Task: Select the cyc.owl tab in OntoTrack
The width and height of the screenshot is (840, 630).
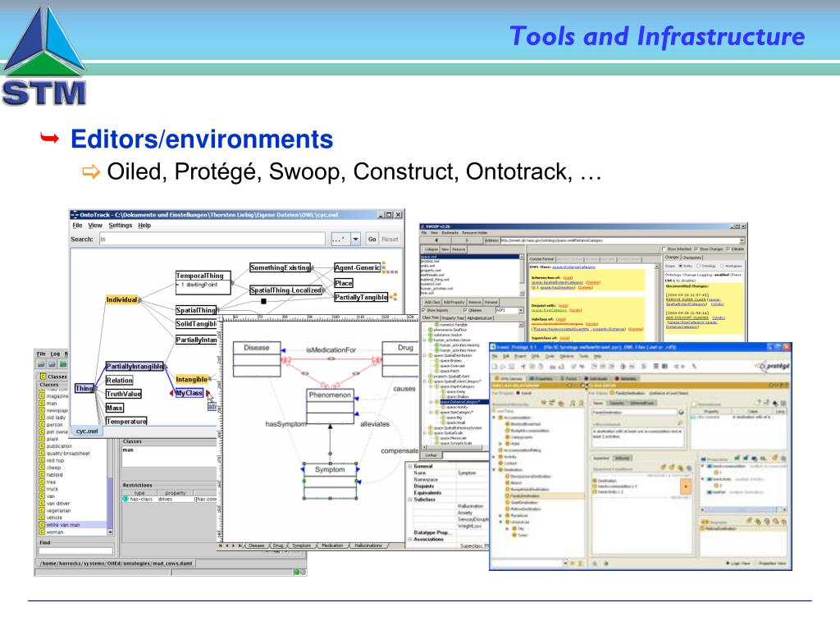Action: pos(87,431)
